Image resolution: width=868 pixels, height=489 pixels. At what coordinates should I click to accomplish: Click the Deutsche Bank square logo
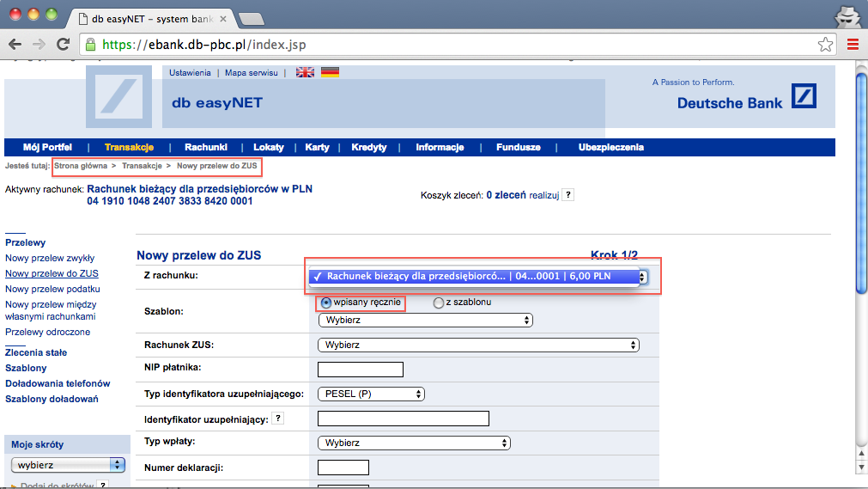(x=804, y=96)
